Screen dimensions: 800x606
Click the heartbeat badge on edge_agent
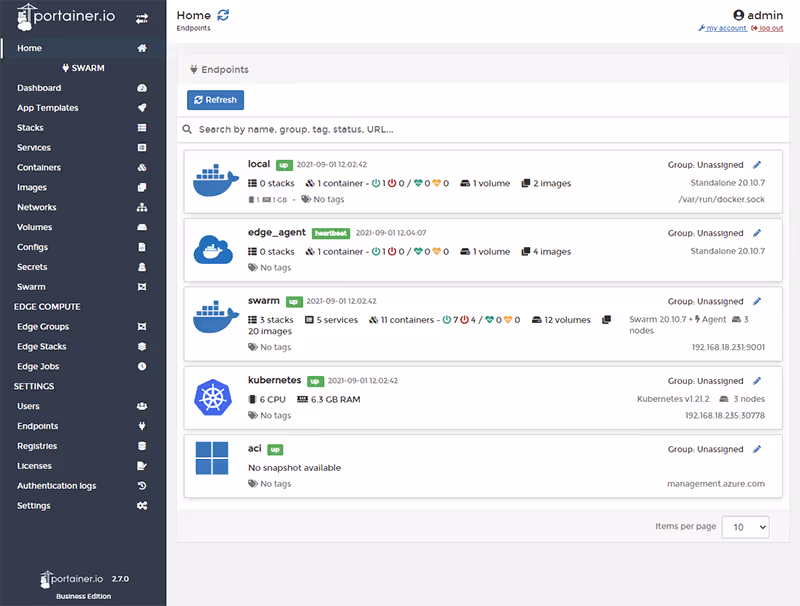[331, 233]
